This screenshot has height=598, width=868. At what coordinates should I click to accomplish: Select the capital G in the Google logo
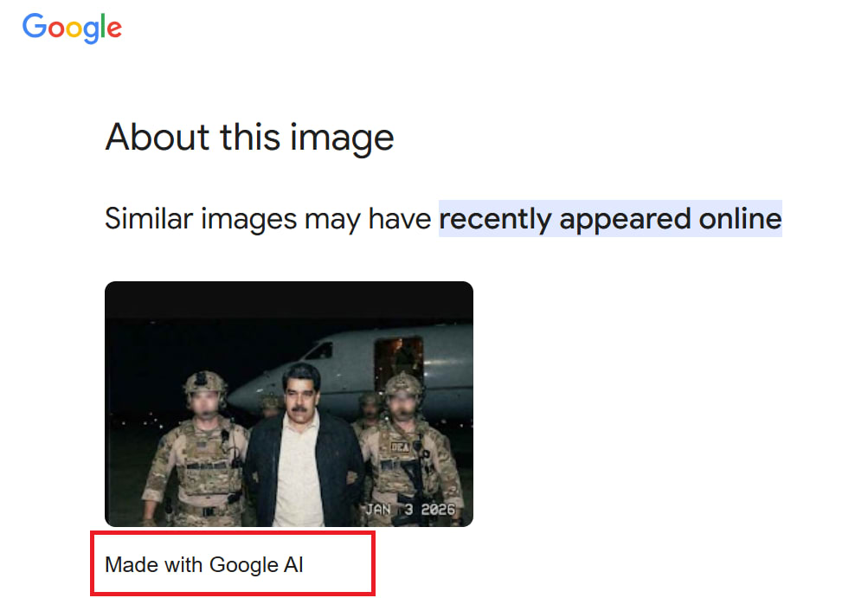tap(34, 28)
